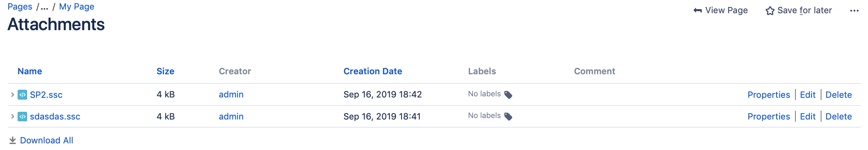
Task: Sort attachments by Creation Date column
Action: coord(372,71)
